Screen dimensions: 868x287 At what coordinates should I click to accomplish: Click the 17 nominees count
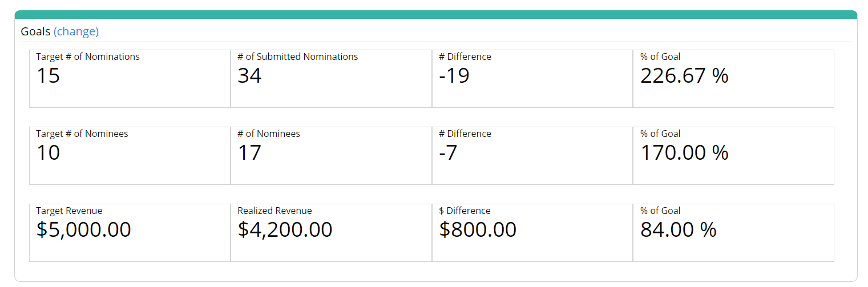click(249, 153)
